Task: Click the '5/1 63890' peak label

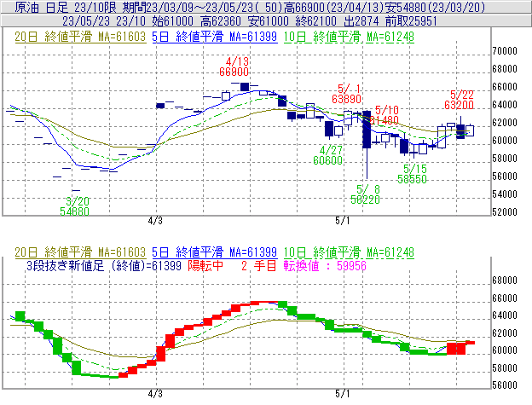Action: 347,94
